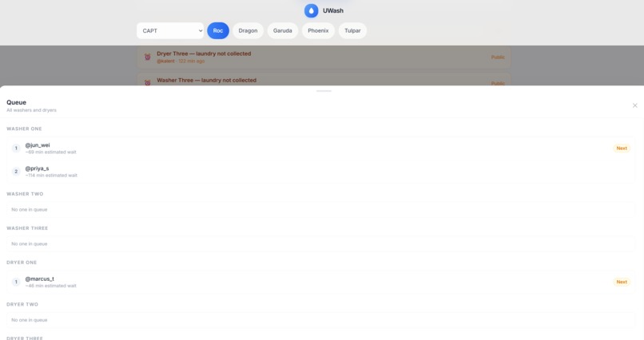Click All washers and dryers subtitle
Viewport: 644px width, 340px height.
[x=32, y=110]
